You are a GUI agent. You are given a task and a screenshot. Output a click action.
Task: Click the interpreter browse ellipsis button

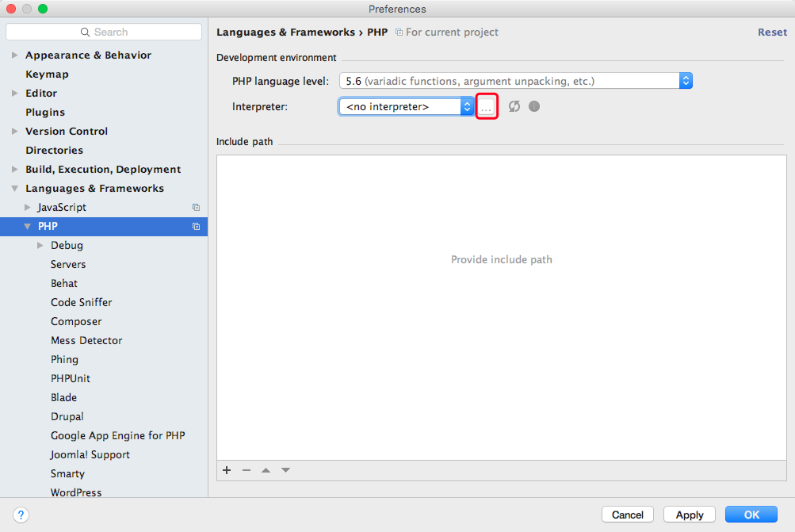coord(486,106)
